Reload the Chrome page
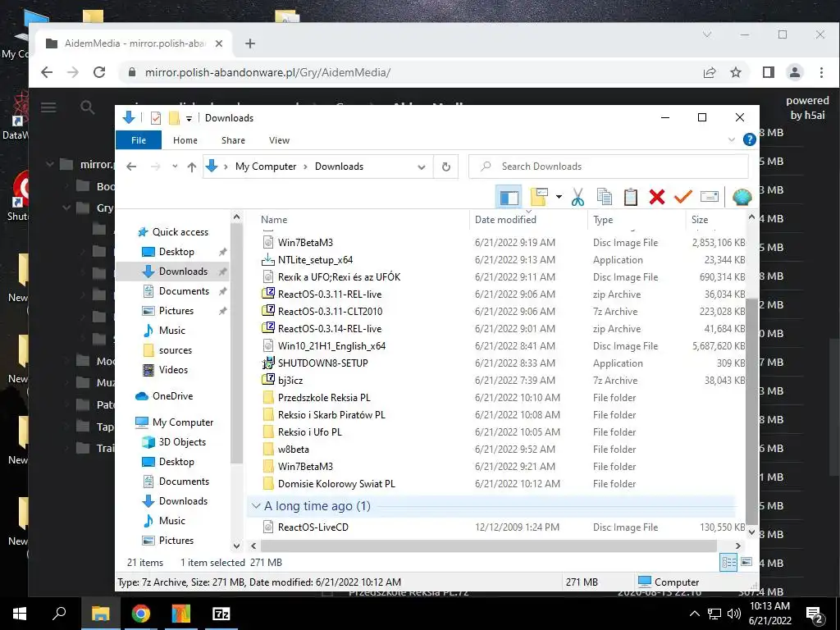This screenshot has height=630, width=840. coord(99,72)
